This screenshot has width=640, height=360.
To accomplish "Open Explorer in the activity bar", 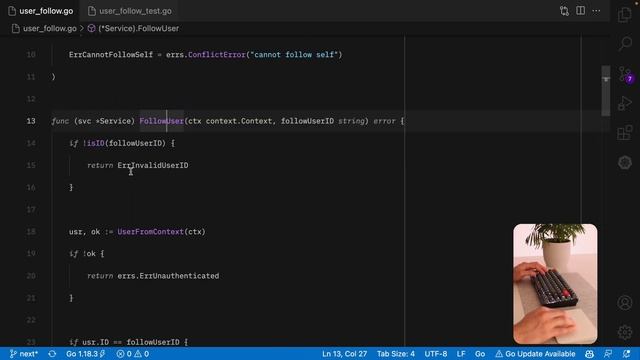I will point(624,15).
